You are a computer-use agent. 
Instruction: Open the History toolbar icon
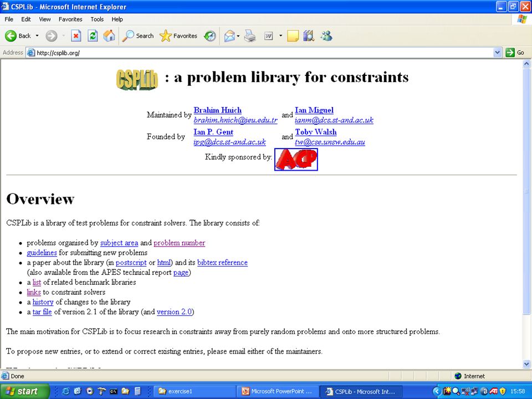click(x=210, y=35)
